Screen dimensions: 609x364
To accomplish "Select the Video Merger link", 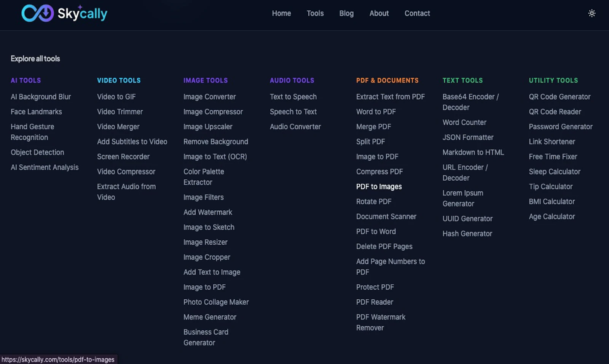I will (118, 127).
